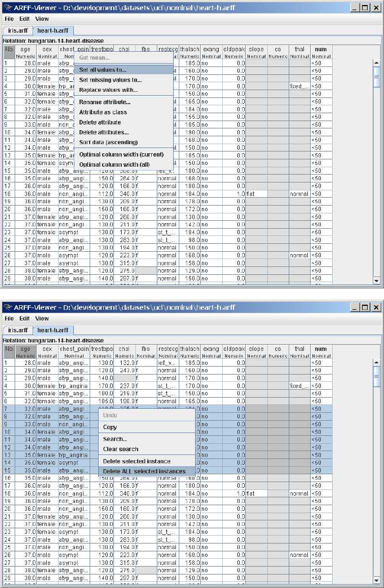Click 'num' column header in upper window
The height and width of the screenshot is (588, 384).
click(x=321, y=52)
